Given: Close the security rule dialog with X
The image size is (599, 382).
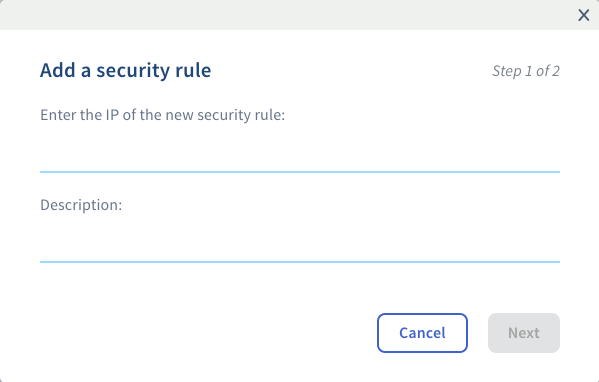Looking at the screenshot, I should [x=583, y=15].
